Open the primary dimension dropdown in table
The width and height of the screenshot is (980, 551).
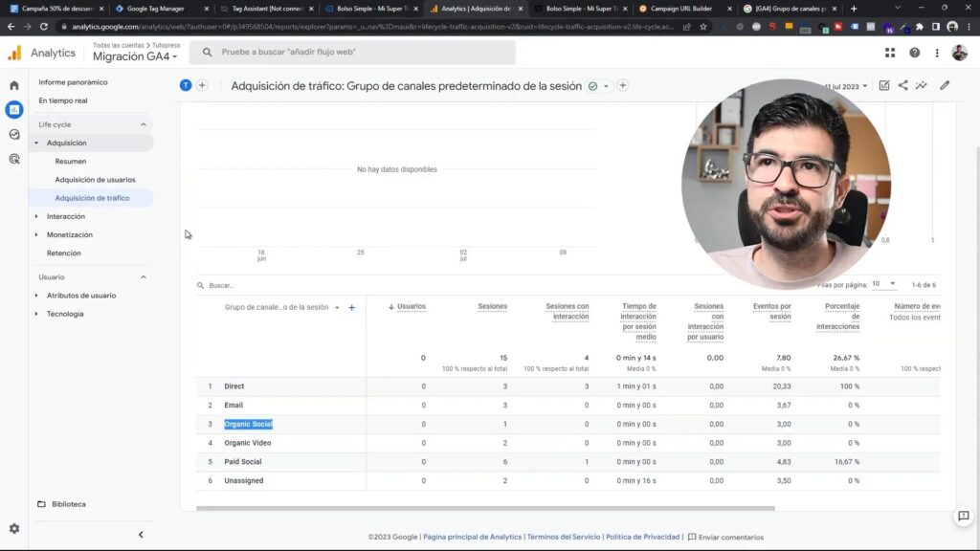tap(337, 307)
